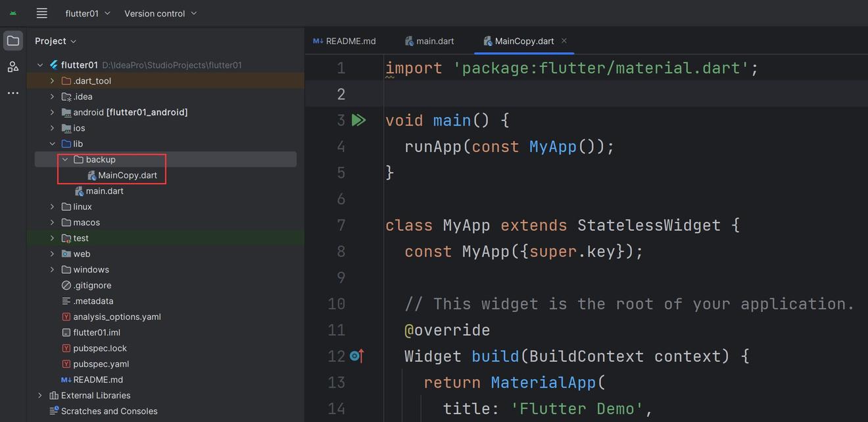Collapse the backup folder
Image resolution: width=868 pixels, height=422 pixels.
point(65,159)
